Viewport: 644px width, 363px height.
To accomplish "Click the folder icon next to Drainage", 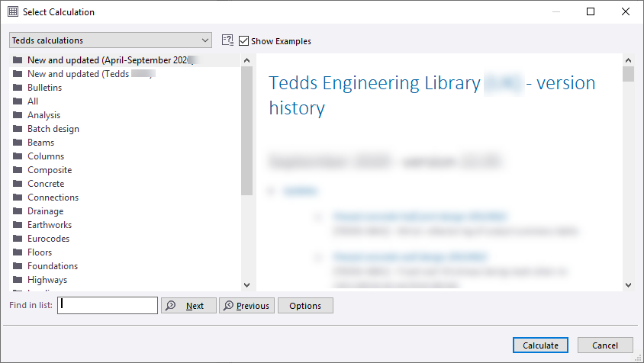I will click(x=18, y=211).
